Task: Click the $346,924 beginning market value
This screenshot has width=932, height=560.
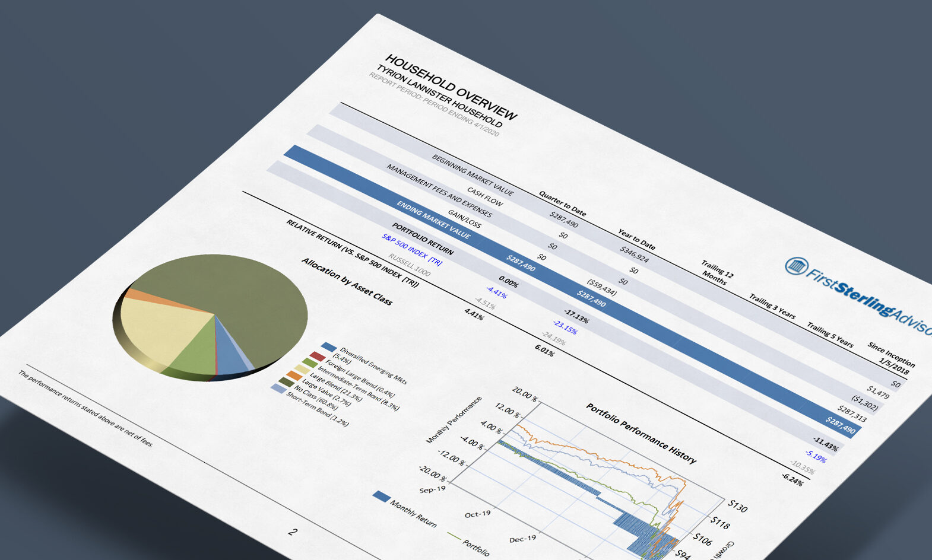Action: pos(634,254)
